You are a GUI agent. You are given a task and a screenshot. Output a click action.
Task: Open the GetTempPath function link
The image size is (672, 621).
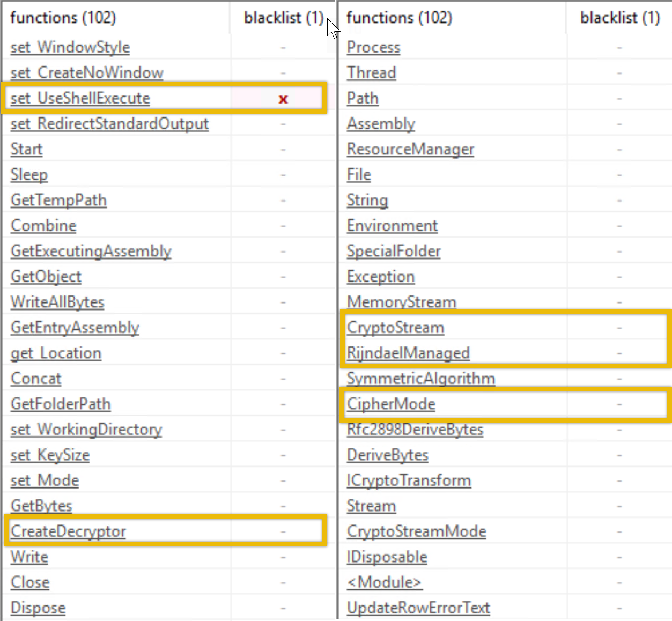coord(58,200)
